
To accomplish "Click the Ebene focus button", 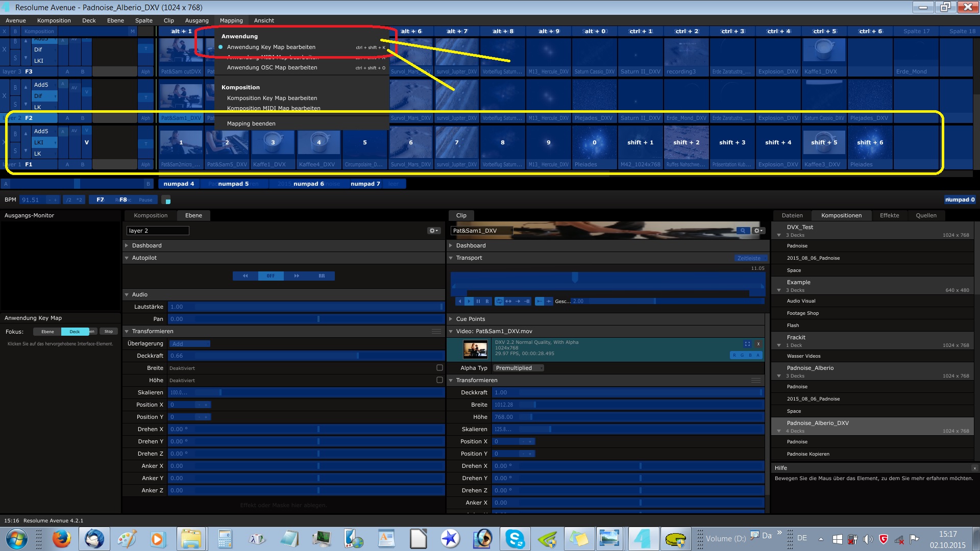I will coord(47,332).
